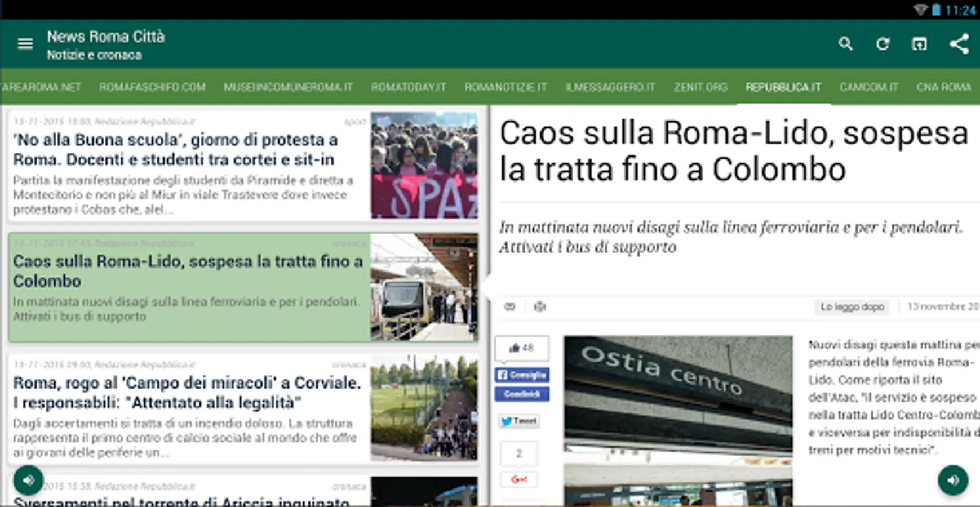Click the 'Dagli accertamenti si tratta' excerpt
This screenshot has width=980, height=507.
click(x=185, y=438)
